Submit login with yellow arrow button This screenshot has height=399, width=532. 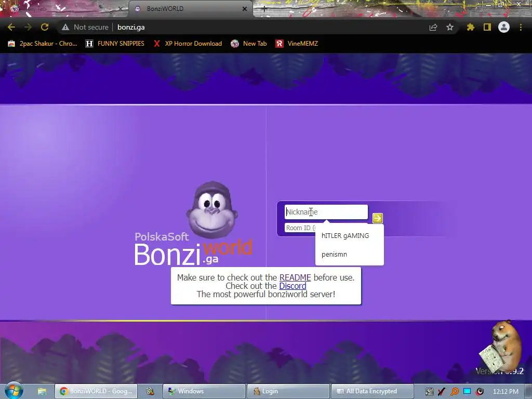tap(378, 218)
